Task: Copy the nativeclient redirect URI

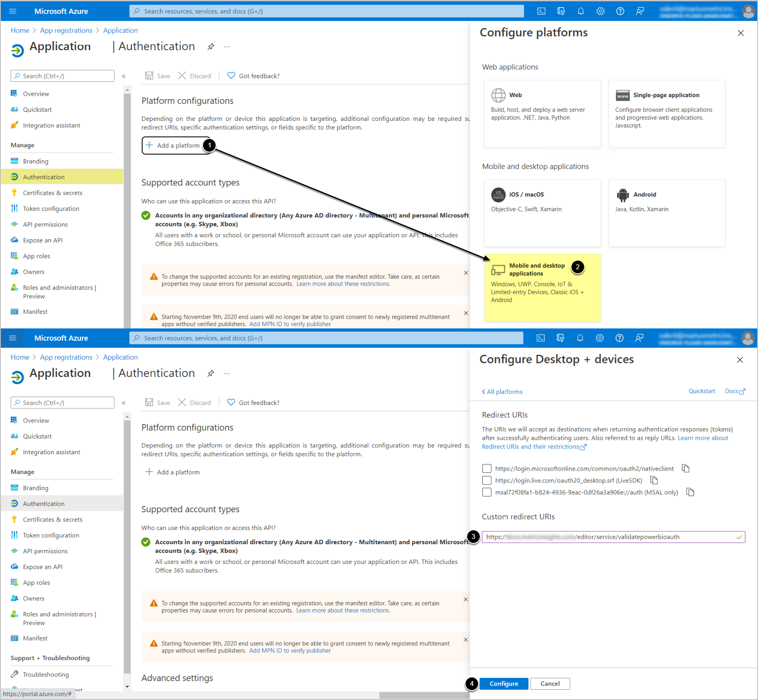Action: (x=686, y=468)
